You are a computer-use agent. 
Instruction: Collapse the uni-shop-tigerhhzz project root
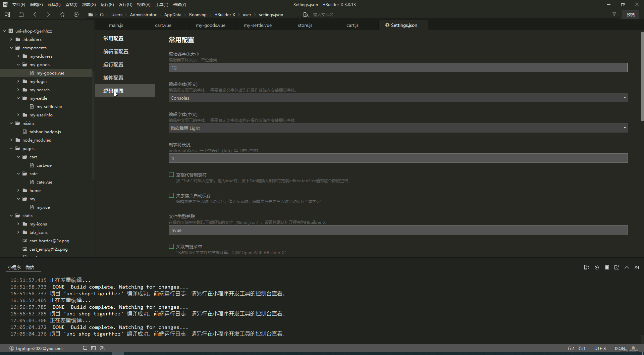(4, 31)
